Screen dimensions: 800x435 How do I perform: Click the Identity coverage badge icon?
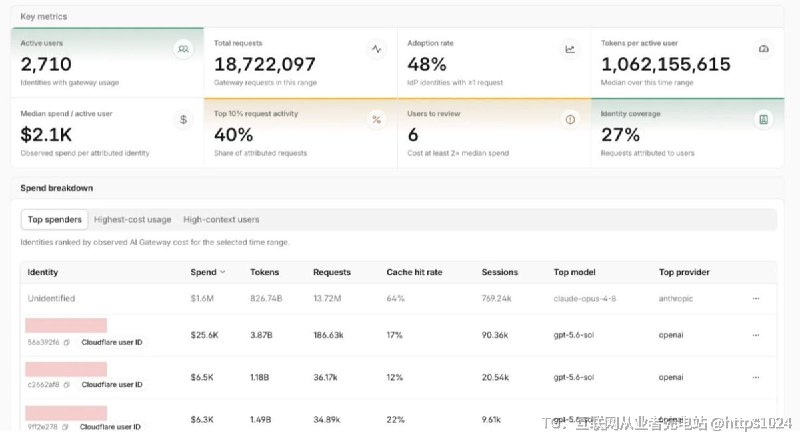pyautogui.click(x=763, y=120)
